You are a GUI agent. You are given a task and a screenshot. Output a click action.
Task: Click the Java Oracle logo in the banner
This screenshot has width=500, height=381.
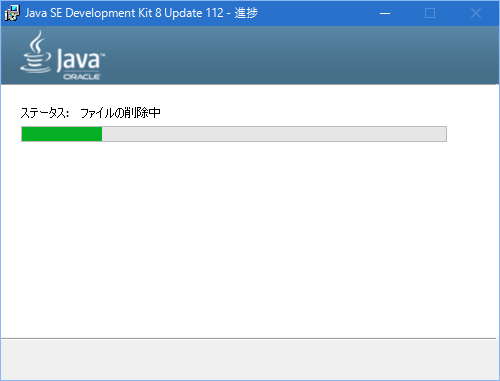63,55
